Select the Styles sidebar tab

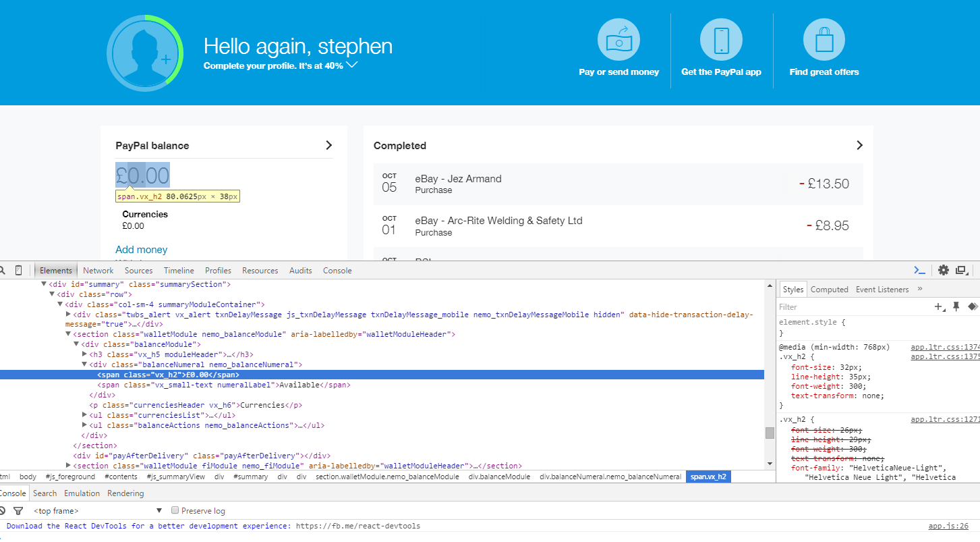pyautogui.click(x=793, y=289)
